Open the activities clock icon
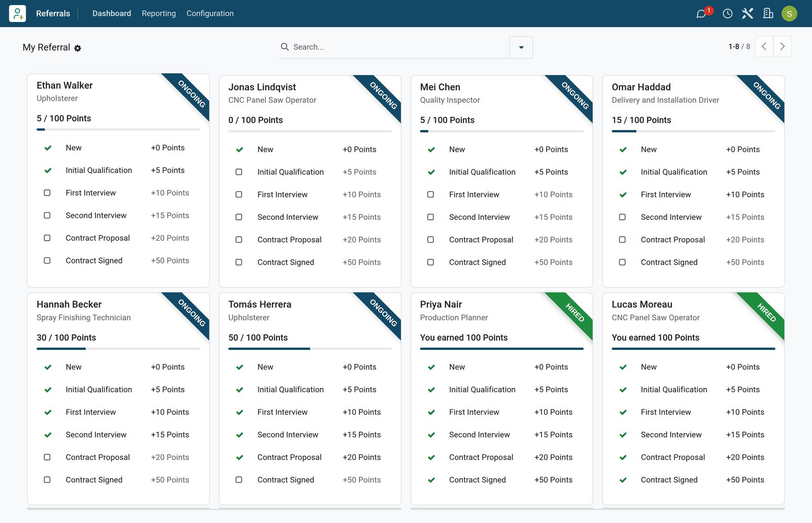The width and height of the screenshot is (812, 523). [727, 14]
